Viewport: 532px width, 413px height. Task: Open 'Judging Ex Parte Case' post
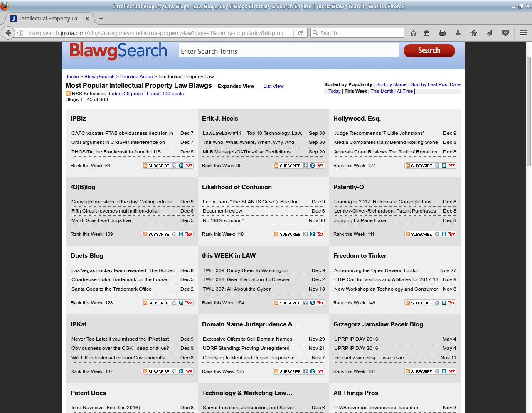tap(360, 220)
